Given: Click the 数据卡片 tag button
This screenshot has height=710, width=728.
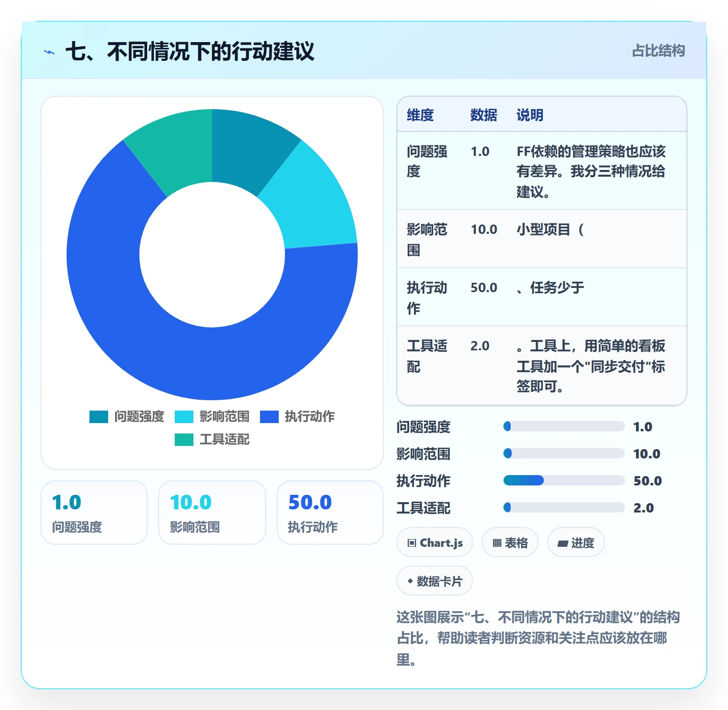Looking at the screenshot, I should (435, 581).
